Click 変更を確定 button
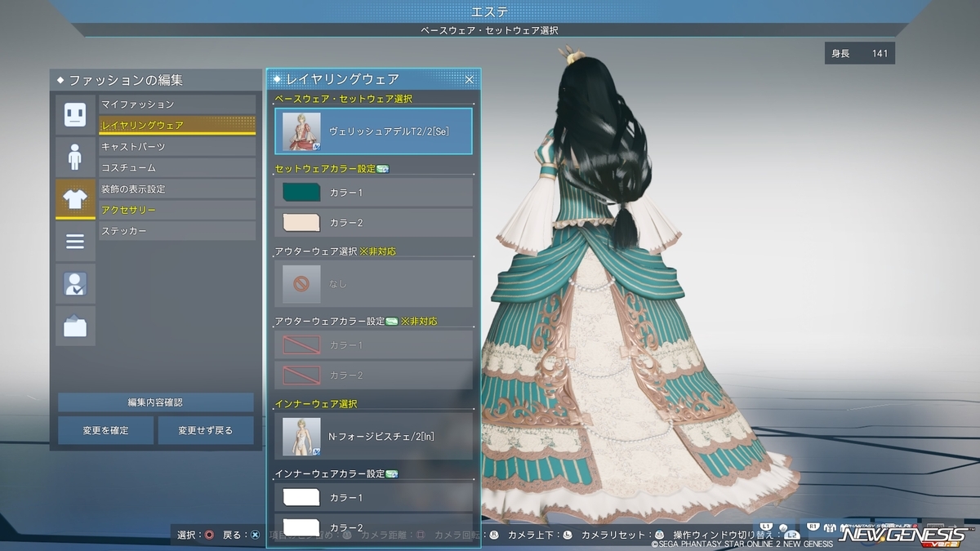 pos(105,430)
